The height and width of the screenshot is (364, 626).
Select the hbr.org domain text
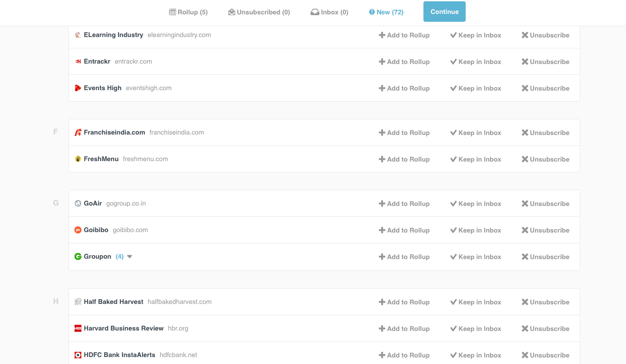tap(178, 328)
